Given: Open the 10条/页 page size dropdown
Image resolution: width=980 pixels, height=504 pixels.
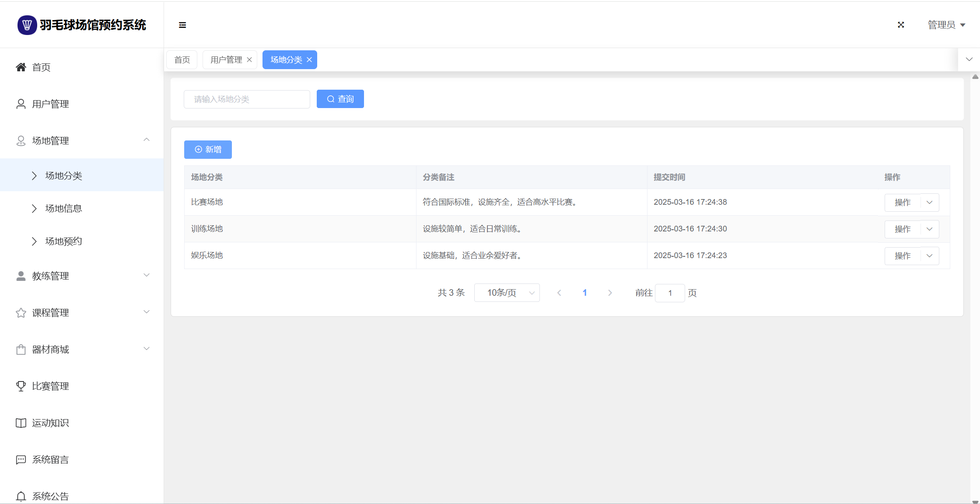Looking at the screenshot, I should click(x=507, y=293).
